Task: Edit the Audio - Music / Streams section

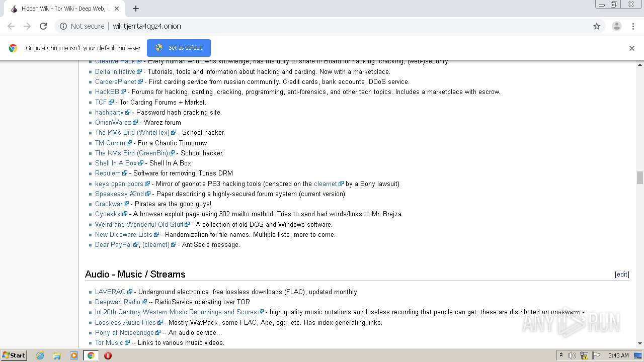Action: click(x=622, y=274)
